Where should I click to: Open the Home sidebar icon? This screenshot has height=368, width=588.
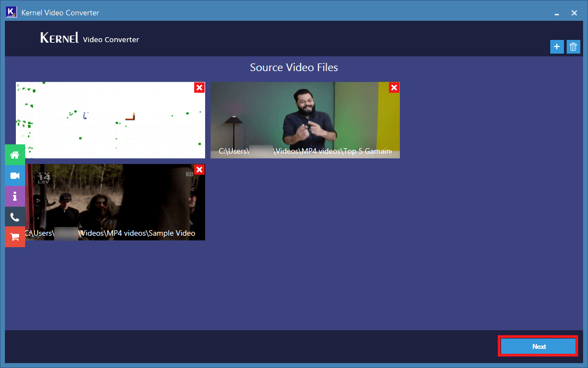15,155
